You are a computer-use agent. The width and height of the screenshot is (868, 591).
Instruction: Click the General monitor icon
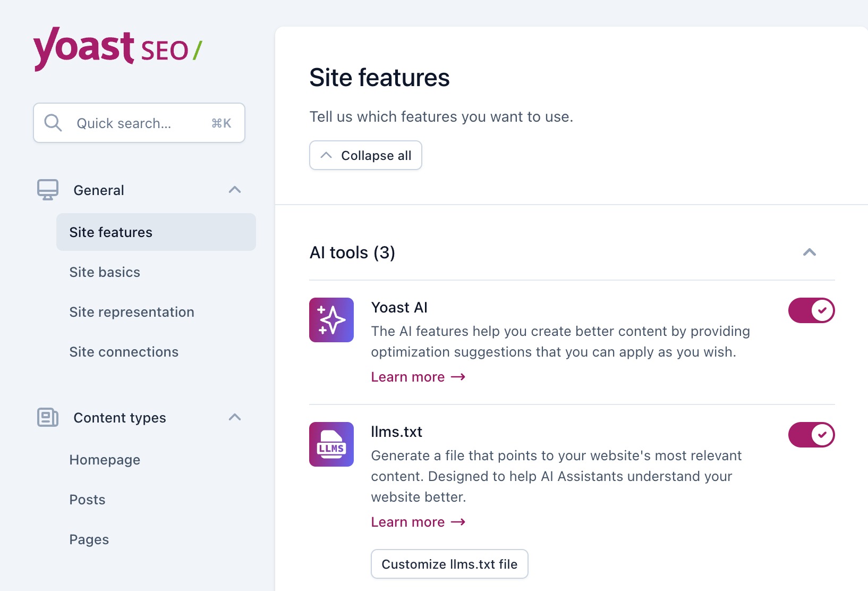(48, 190)
